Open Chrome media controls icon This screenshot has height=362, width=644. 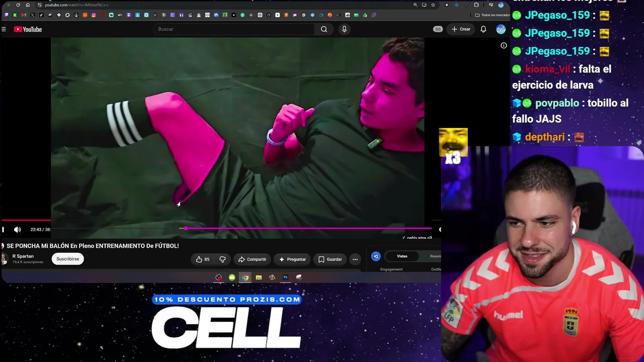491,5
